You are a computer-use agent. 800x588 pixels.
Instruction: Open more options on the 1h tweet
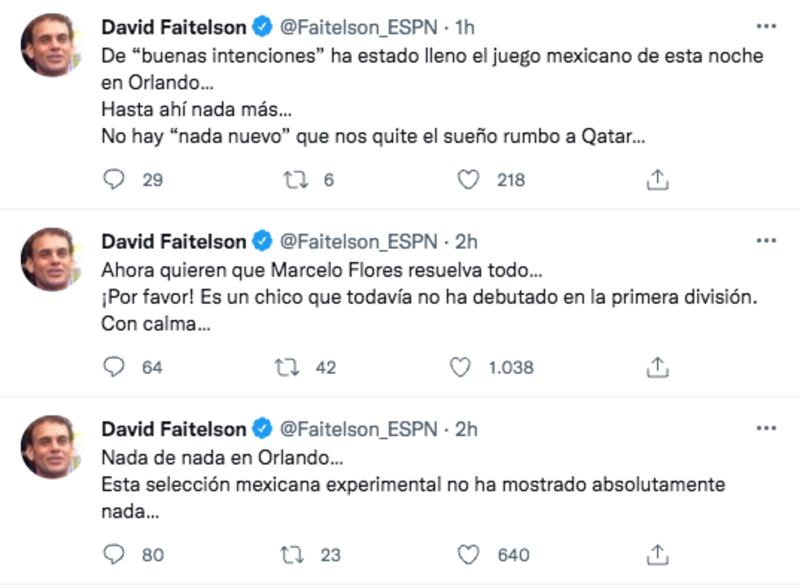766,26
